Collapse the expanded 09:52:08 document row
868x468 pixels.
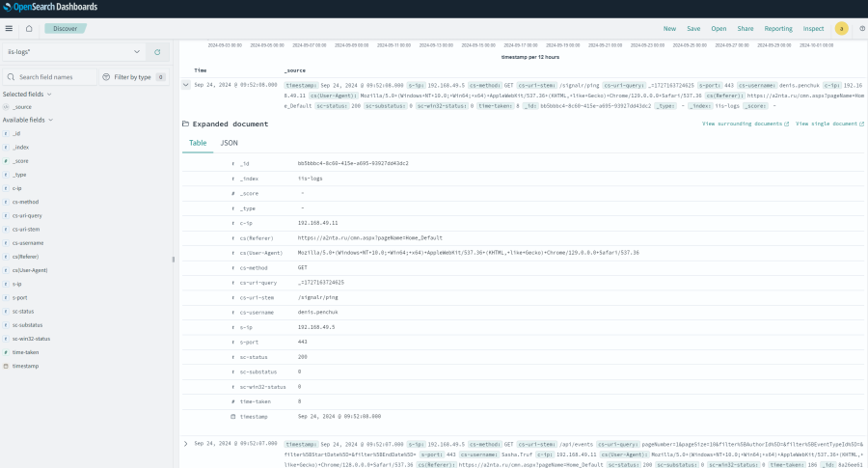coord(185,85)
